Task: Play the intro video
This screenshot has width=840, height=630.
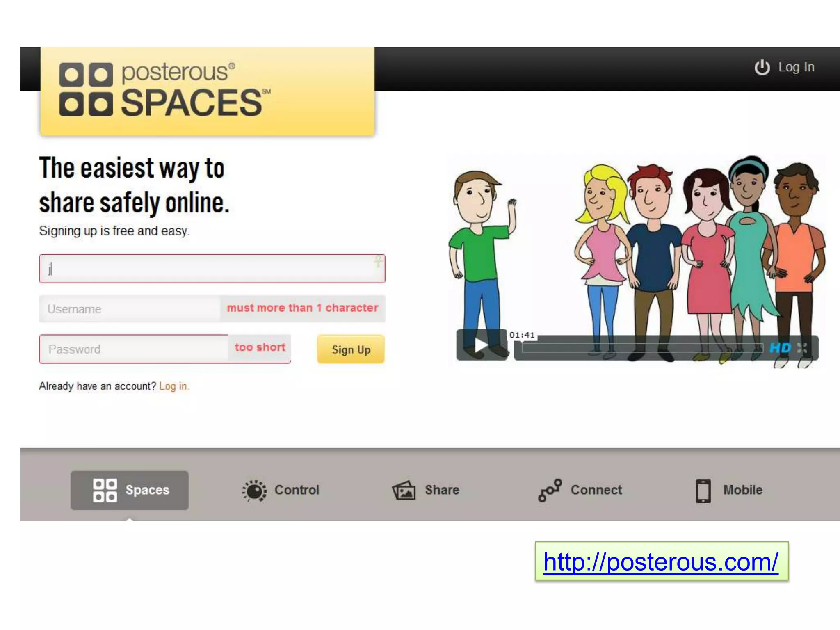Action: (x=481, y=345)
